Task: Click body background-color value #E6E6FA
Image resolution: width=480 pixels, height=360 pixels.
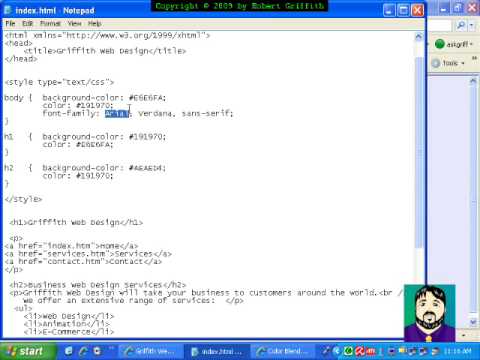Action: (x=147, y=98)
